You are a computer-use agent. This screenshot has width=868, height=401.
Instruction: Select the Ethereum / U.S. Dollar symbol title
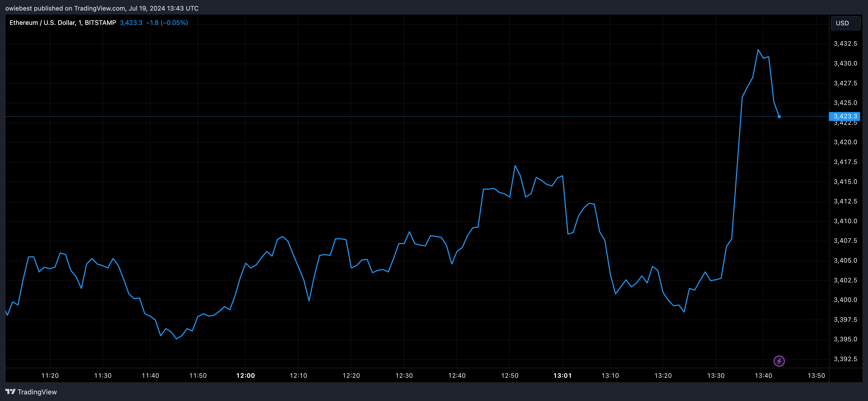(x=63, y=22)
